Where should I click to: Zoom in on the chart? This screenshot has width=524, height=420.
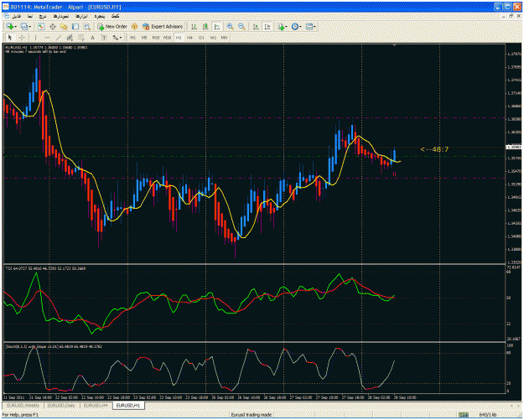tap(230, 26)
